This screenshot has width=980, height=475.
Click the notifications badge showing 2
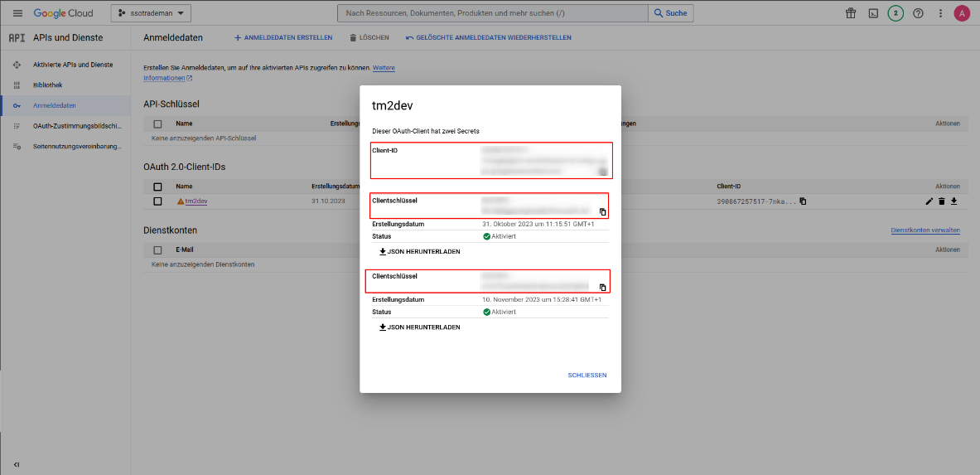point(896,13)
